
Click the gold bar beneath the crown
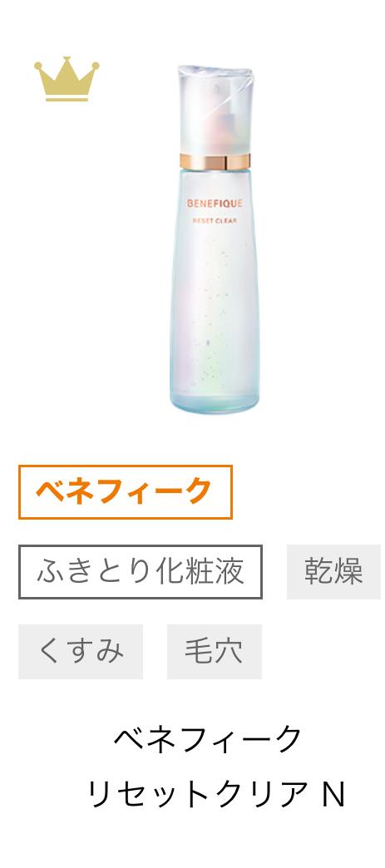tap(67, 99)
